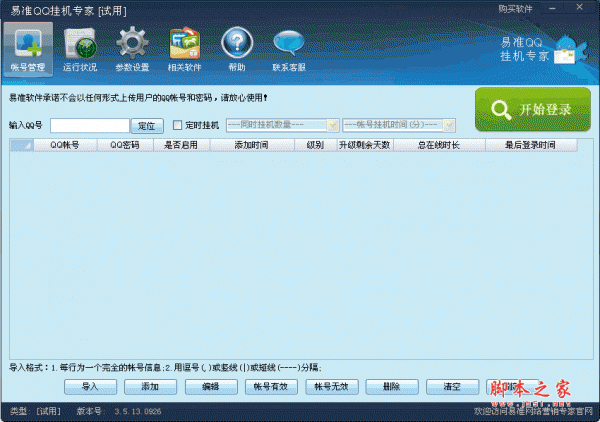The height and width of the screenshot is (422, 600).
Task: Click the bird mascot logo icon
Action: point(570,50)
